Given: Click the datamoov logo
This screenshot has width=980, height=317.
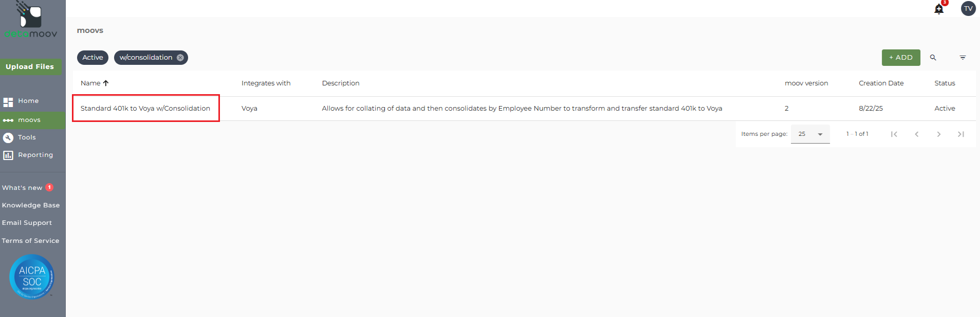Looking at the screenshot, I should coord(31,21).
